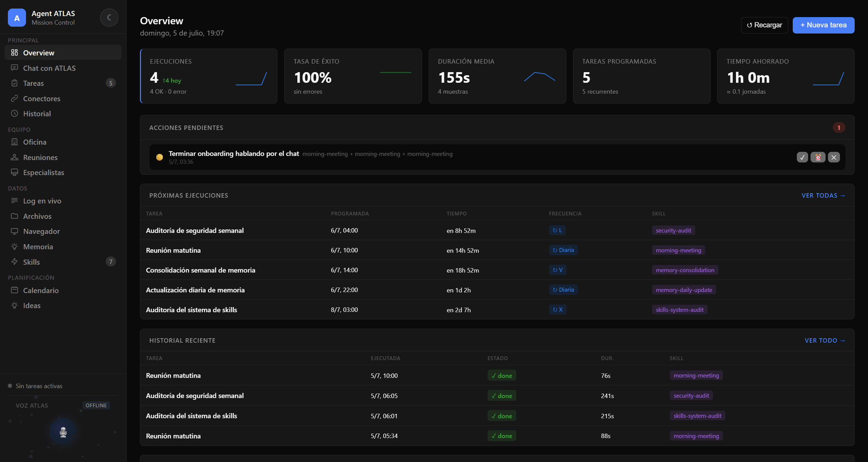Screen dimensions: 868x462
Task: Click 'Reunión matutina' in upcoming executions
Action: [x=173, y=250]
